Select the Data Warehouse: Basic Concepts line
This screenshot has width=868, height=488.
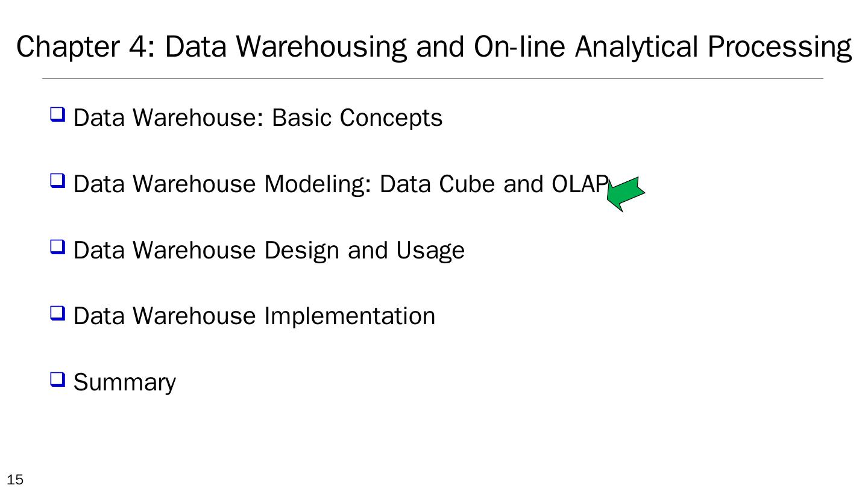(257, 117)
